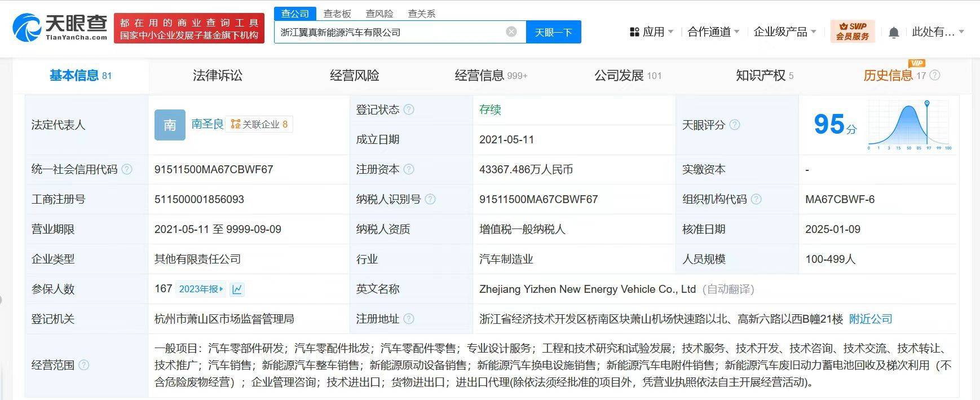
Task: Click help icon beside 注册地址
Action: 409,319
